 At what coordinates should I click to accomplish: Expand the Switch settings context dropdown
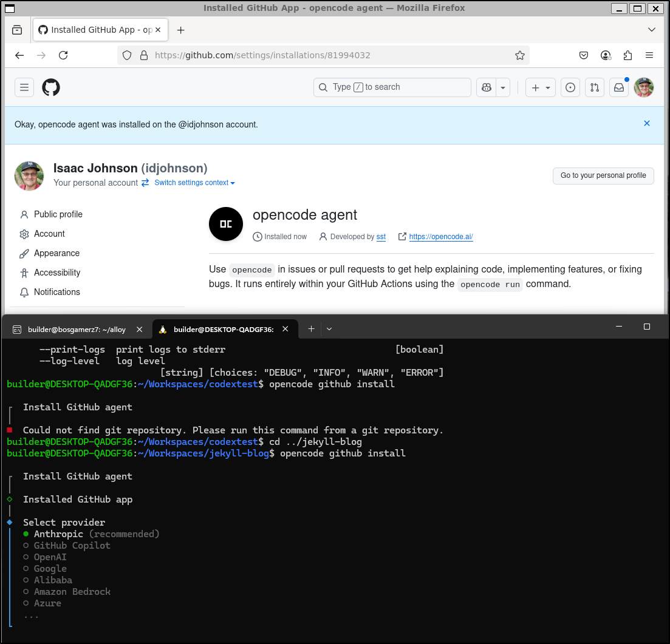(194, 183)
